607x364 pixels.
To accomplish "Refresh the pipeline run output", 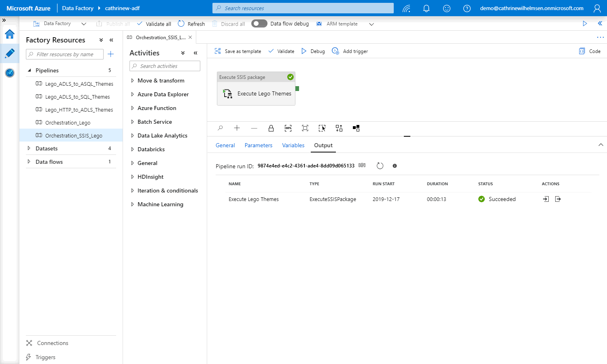I will coord(380,166).
